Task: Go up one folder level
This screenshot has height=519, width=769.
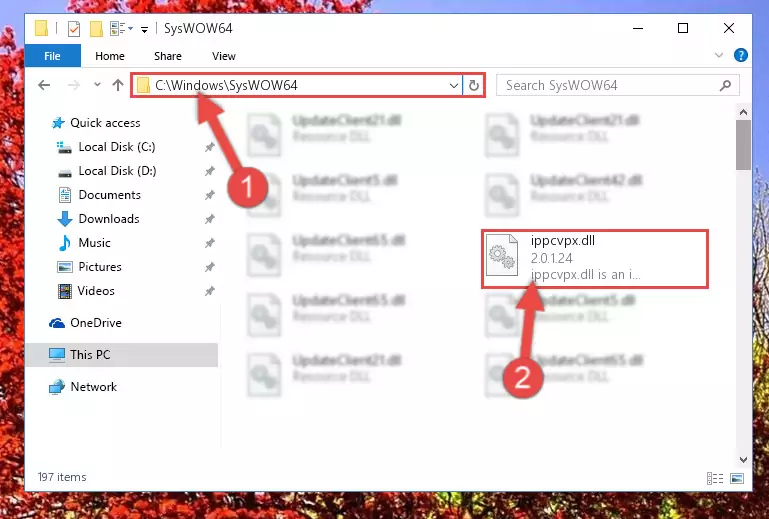Action: tap(118, 85)
